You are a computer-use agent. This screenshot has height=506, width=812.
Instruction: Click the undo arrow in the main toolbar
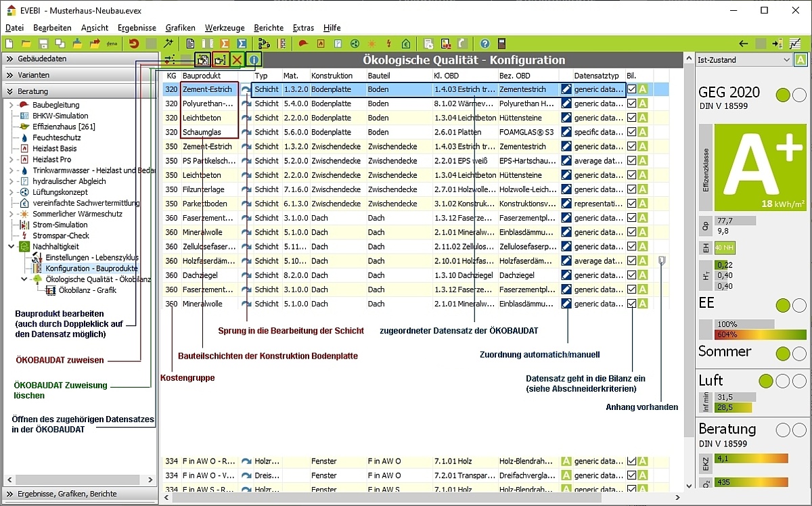click(134, 44)
